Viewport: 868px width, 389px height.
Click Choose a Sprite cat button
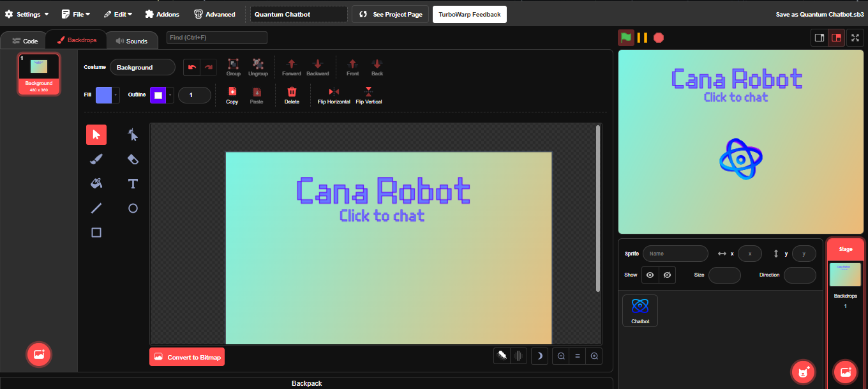click(x=803, y=372)
